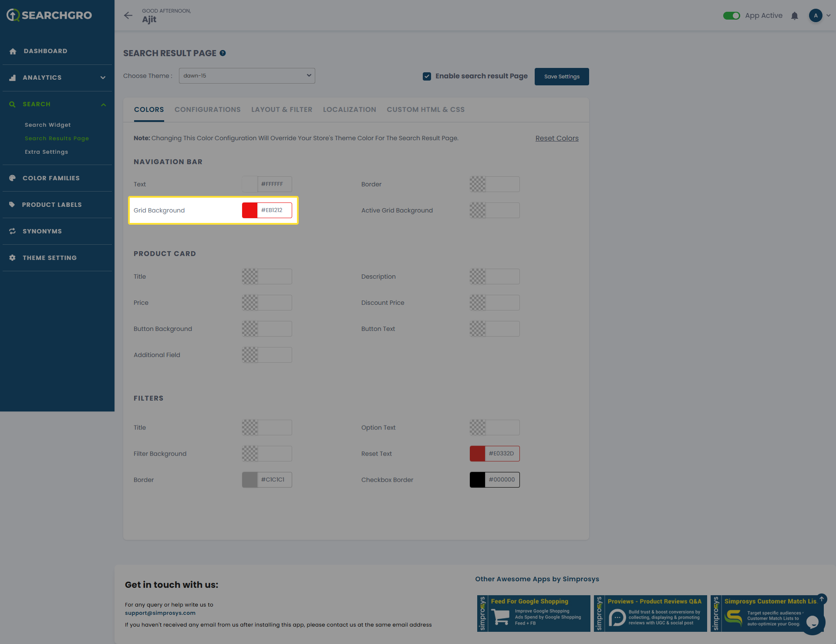Viewport: 836px width, 644px height.
Task: Click the red Grid Background swatch
Action: point(249,210)
